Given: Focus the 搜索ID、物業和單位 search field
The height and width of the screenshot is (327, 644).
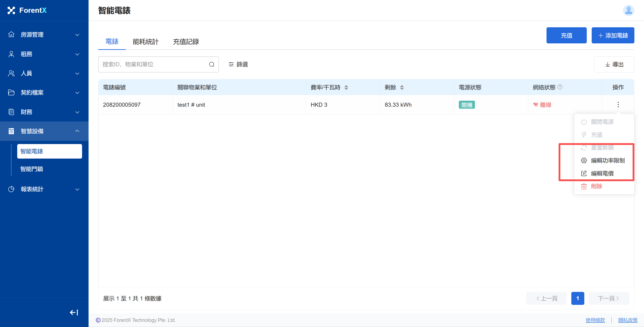Looking at the screenshot, I should click(154, 64).
